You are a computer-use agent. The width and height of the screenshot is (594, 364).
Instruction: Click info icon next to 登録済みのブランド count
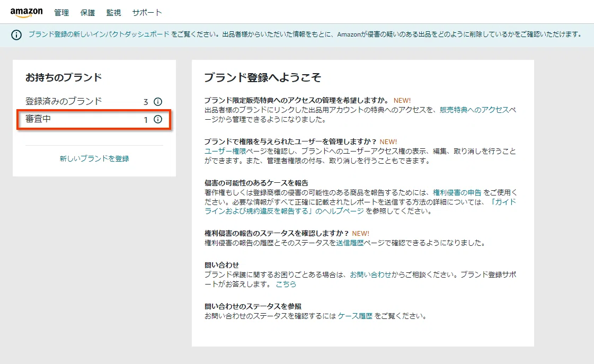pos(157,102)
